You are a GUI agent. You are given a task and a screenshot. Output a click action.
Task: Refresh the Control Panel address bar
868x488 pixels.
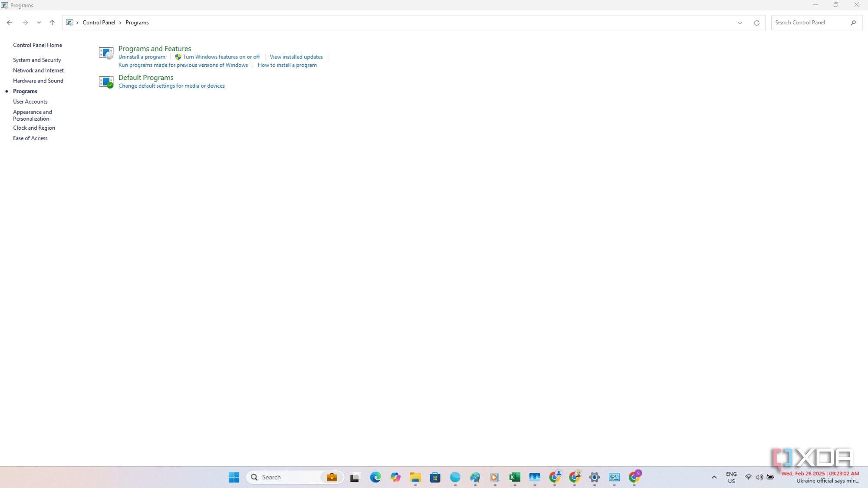click(x=756, y=23)
